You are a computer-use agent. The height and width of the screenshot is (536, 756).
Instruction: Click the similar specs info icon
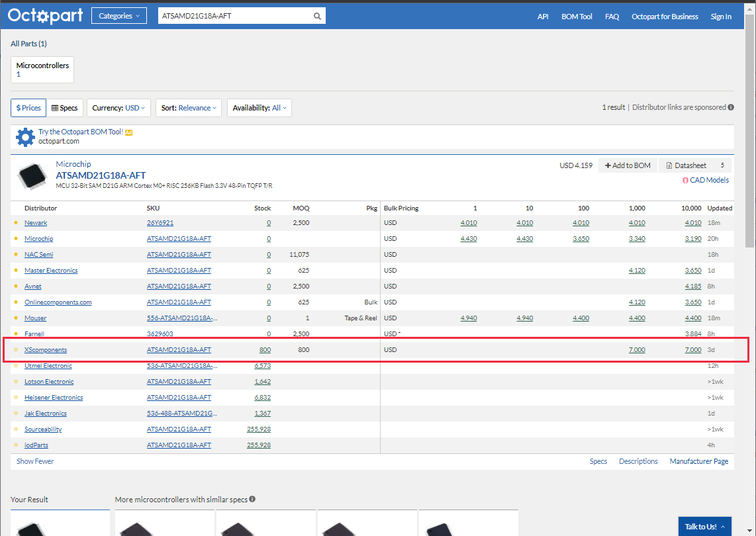pos(252,500)
